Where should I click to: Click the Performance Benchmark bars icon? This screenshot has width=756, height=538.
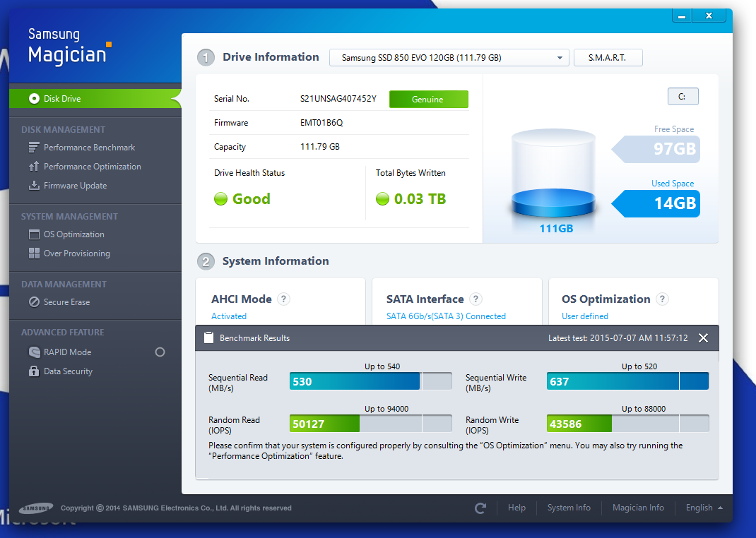tap(34, 148)
